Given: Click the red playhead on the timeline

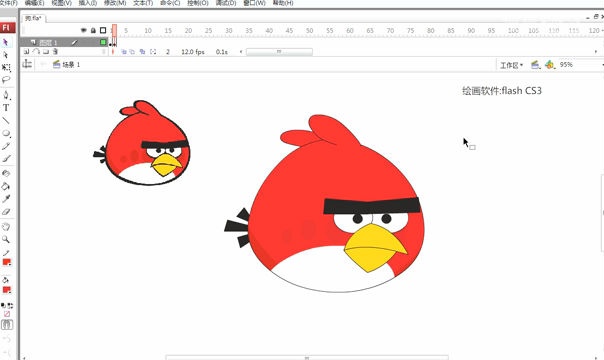Looking at the screenshot, I should pyautogui.click(x=114, y=30).
